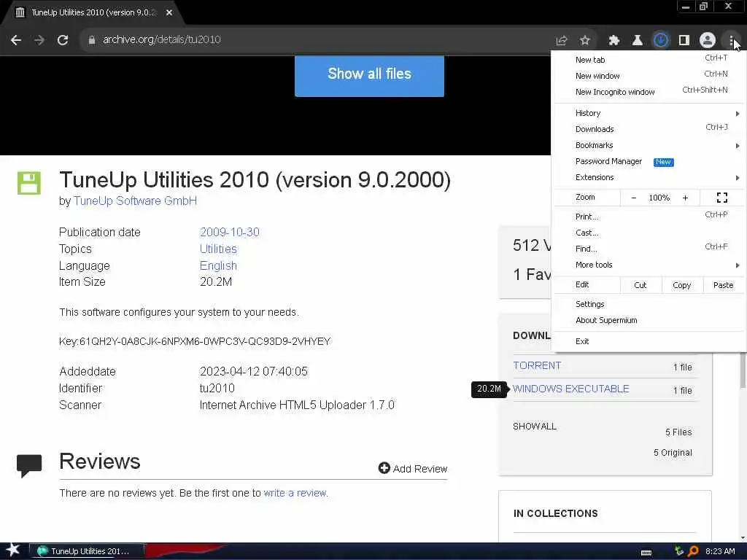Open the experiments flask icon
This screenshot has width=747, height=560.
point(638,41)
